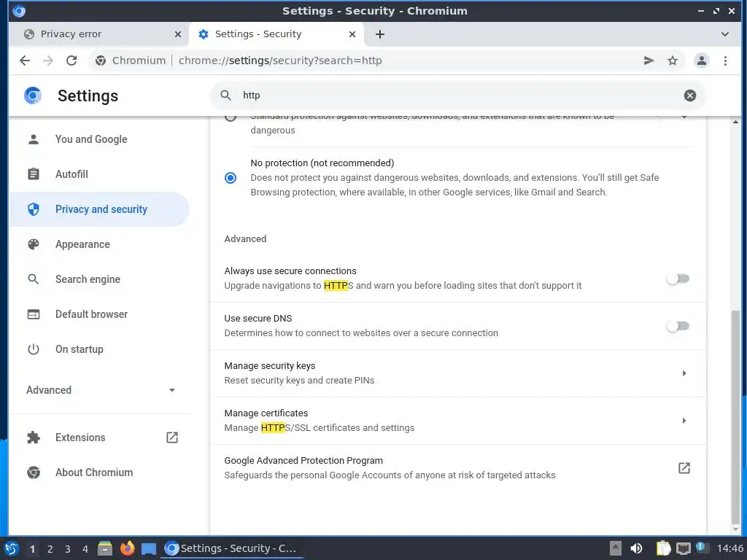
Task: Switch to the Settings - Security tab
Action: (x=276, y=34)
